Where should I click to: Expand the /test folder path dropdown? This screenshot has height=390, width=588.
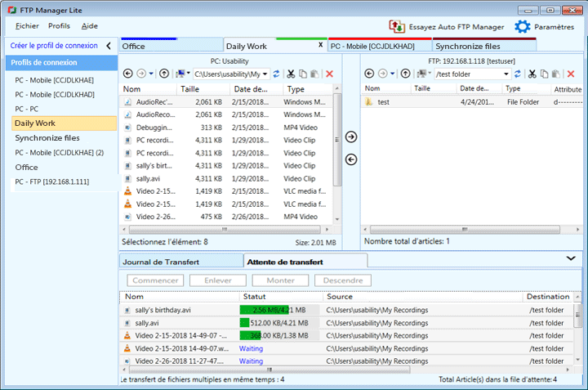pyautogui.click(x=506, y=74)
